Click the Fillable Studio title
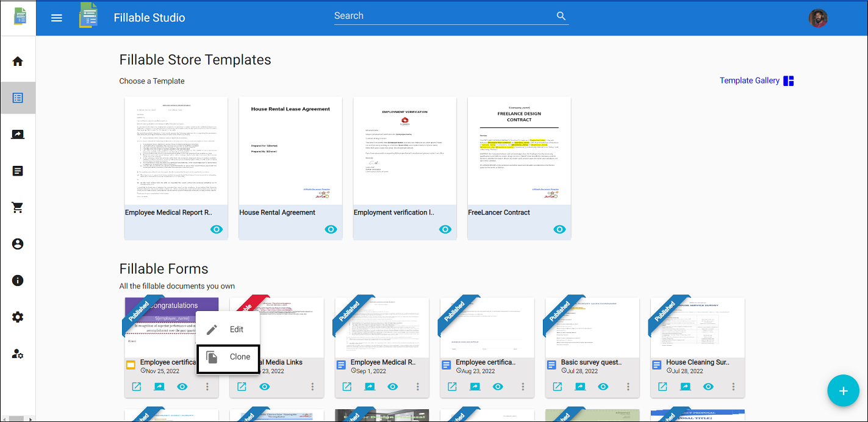 click(x=149, y=18)
